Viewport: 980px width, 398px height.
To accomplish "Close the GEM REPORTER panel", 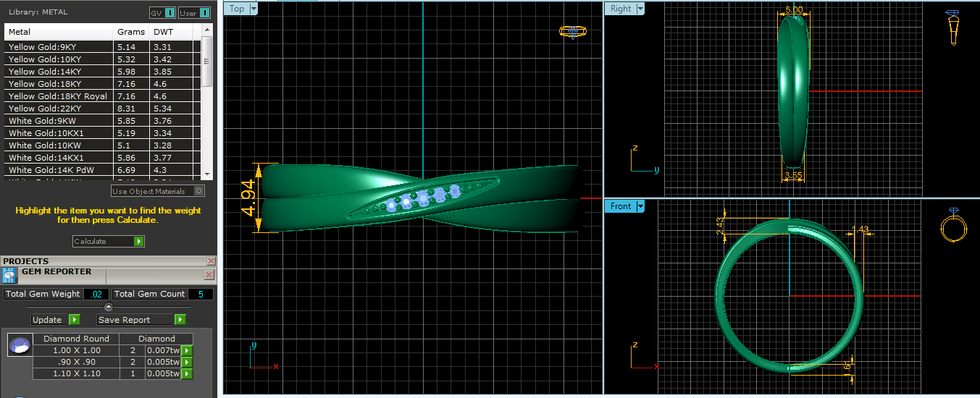I will coord(209,275).
